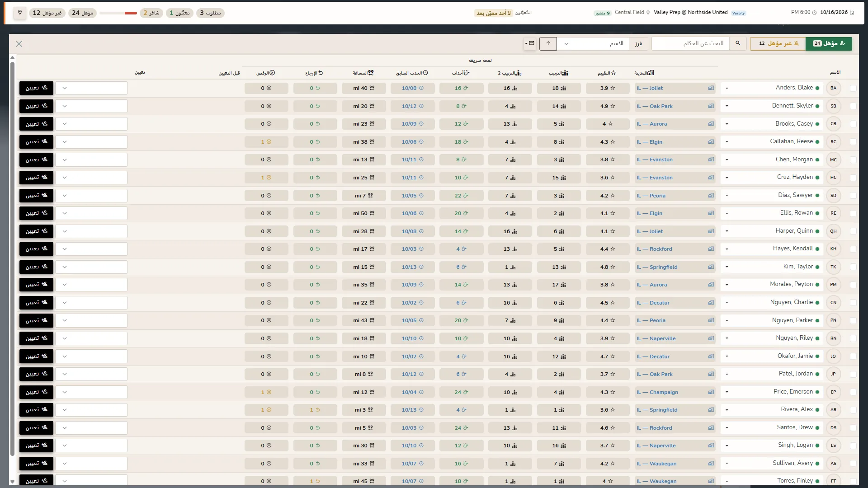Open IL — Champaign city link
Screen dimensions: 868x488
pos(657,392)
